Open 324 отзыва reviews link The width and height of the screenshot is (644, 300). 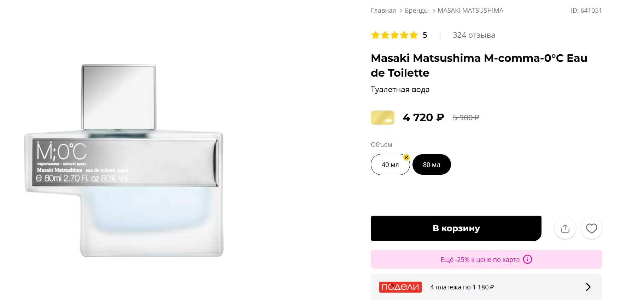[x=474, y=35]
